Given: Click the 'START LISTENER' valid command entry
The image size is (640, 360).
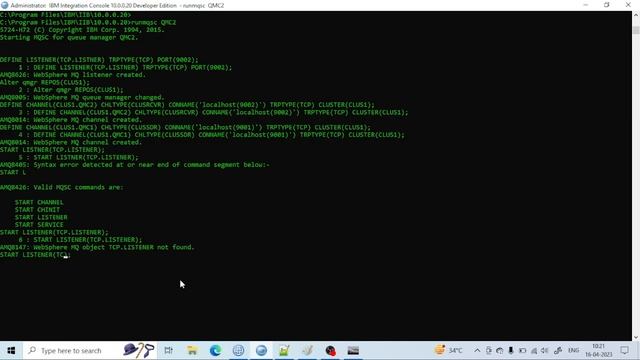Looking at the screenshot, I should 41,217.
